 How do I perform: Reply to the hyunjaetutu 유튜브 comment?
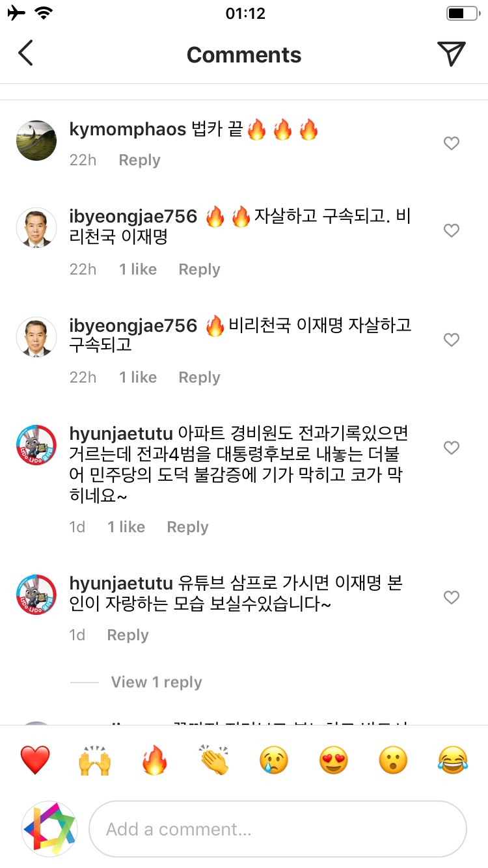[x=128, y=635]
